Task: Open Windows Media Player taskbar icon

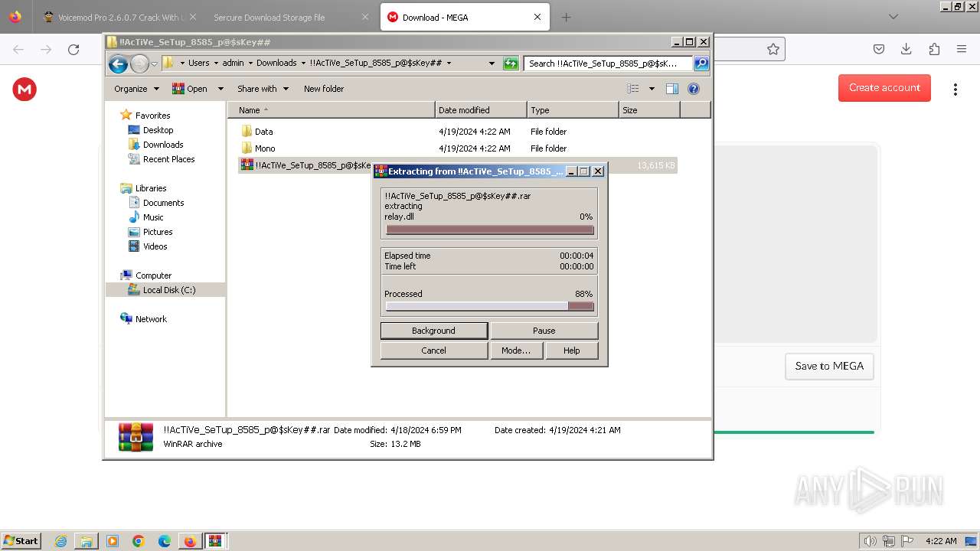Action: pos(113,541)
